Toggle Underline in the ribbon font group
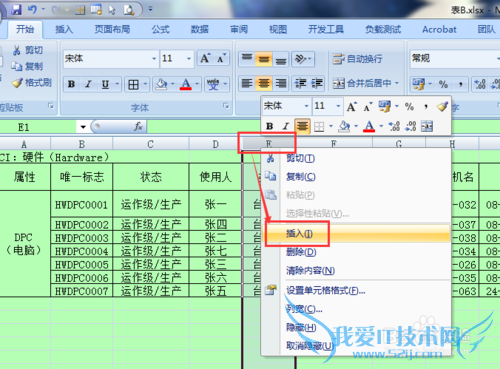This screenshot has width=500, height=369. pos(105,84)
